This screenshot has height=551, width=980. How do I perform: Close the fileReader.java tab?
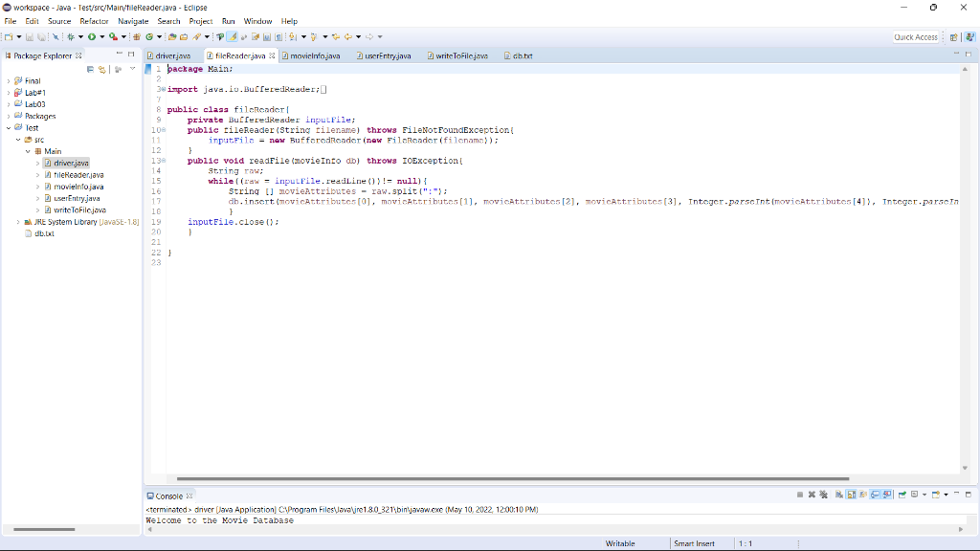[272, 55]
